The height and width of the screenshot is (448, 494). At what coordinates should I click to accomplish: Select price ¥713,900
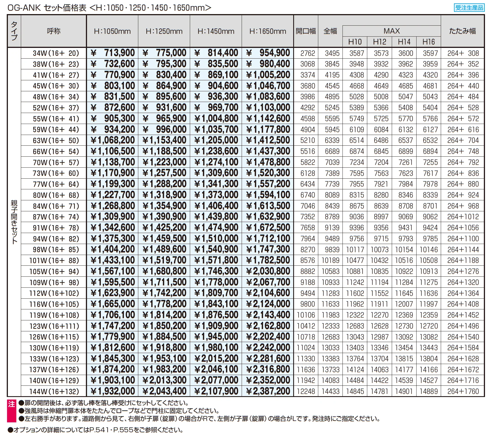click(x=112, y=53)
